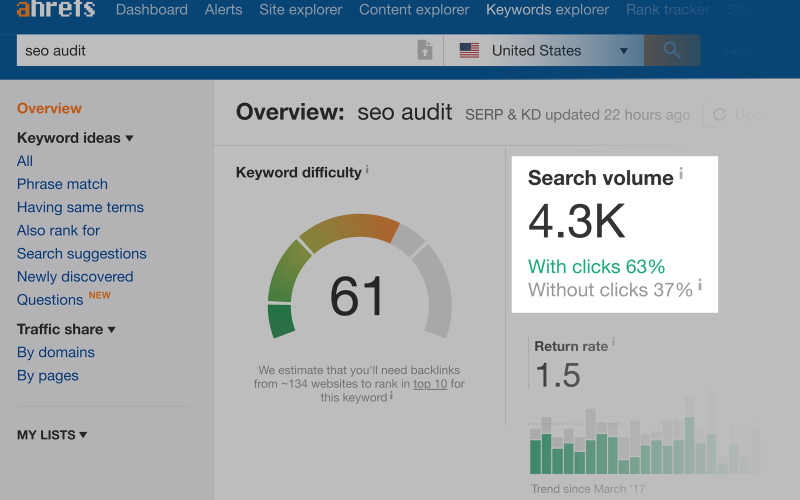This screenshot has width=800, height=500.
Task: Open the Phrase match keyword ideas
Action: (x=62, y=184)
